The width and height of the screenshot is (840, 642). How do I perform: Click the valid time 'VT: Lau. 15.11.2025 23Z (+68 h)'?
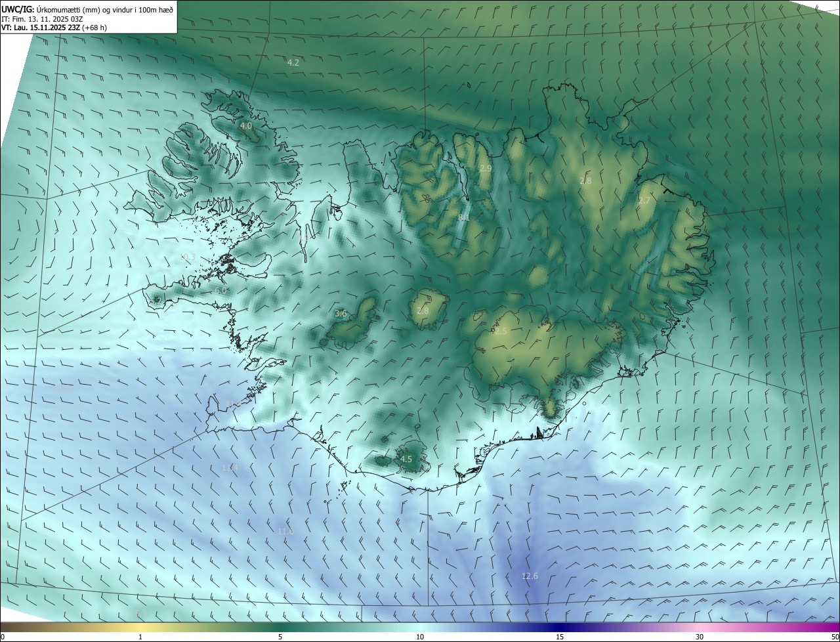tap(54, 28)
